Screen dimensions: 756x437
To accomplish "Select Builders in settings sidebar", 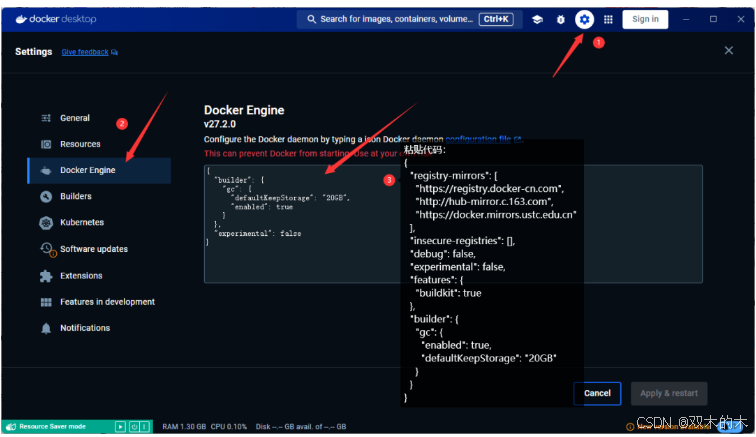I will coord(99,196).
